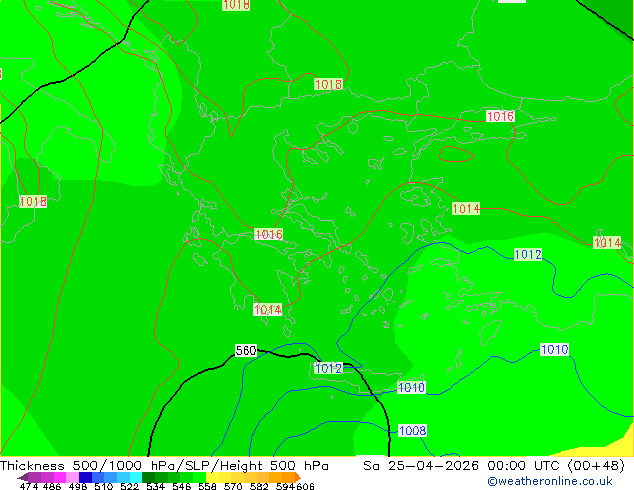This screenshot has height=490, width=634.
Task: Pick the first yellow legend swatch after green
Action: (212, 477)
